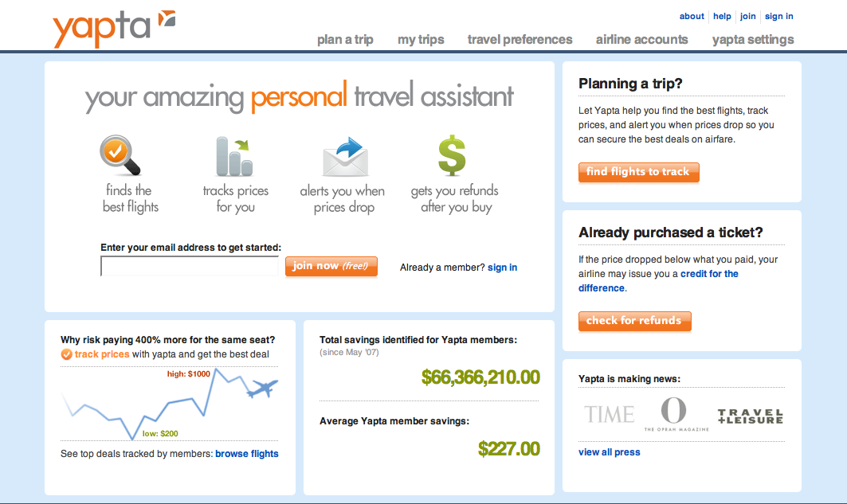Click the orange checkmark beside track prices

(x=67, y=354)
